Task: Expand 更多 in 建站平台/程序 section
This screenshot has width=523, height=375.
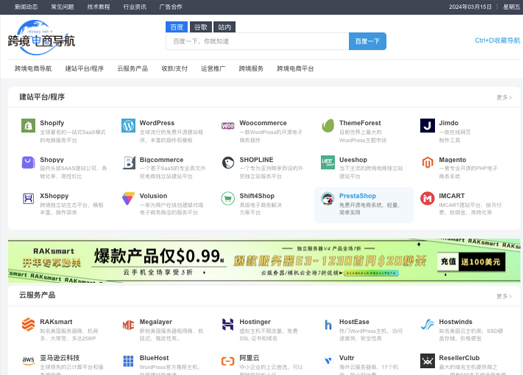Action: coord(504,97)
